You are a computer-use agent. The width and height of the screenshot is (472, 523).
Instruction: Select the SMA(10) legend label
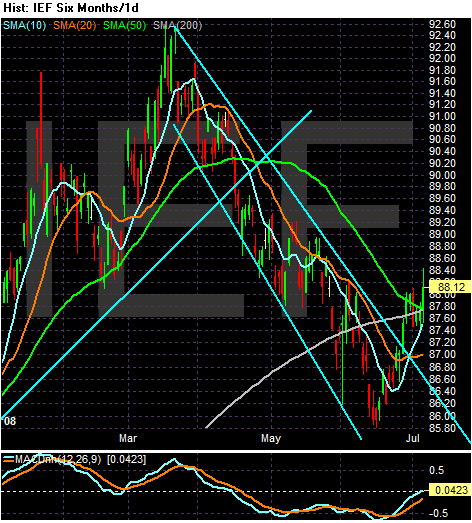pyautogui.click(x=24, y=25)
